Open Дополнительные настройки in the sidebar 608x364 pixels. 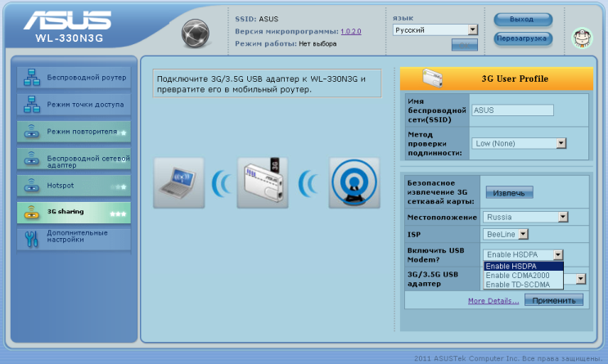pyautogui.click(x=74, y=239)
